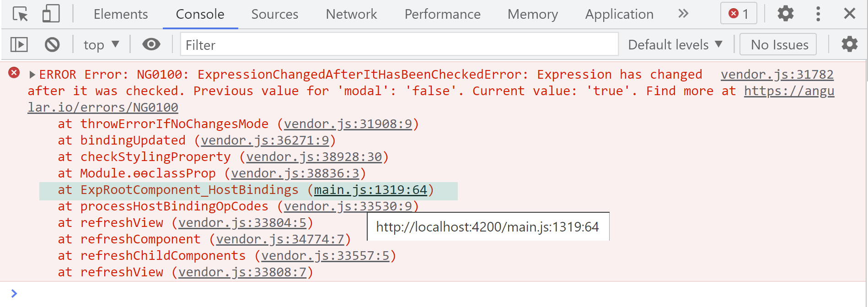Open DevTools settings gear icon

click(x=786, y=14)
